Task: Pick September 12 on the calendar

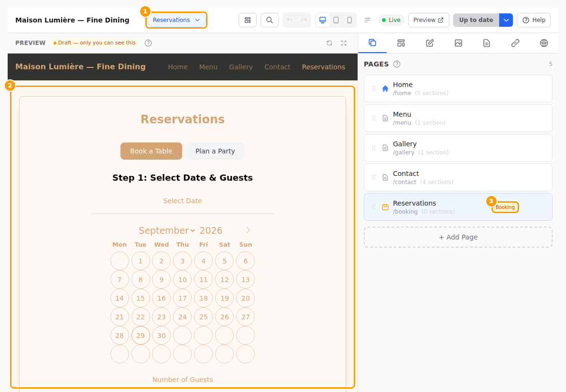Action: (225, 280)
